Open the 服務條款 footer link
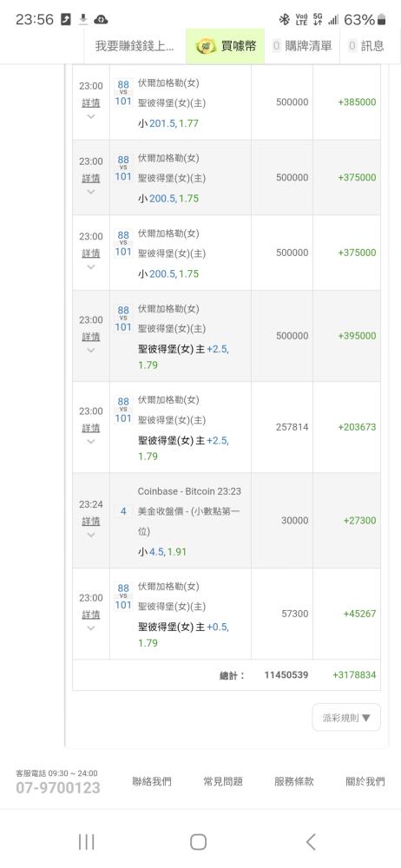The width and height of the screenshot is (401, 868). [x=294, y=782]
